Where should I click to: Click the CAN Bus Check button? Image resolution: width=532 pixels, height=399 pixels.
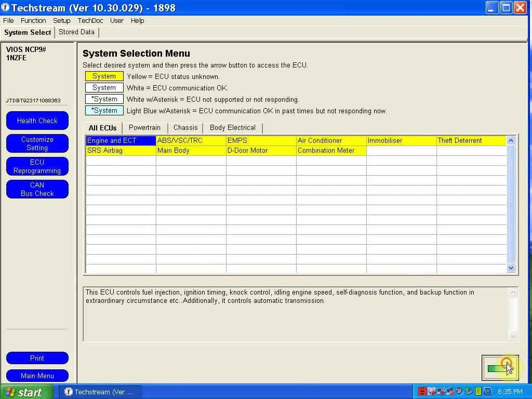tap(37, 189)
